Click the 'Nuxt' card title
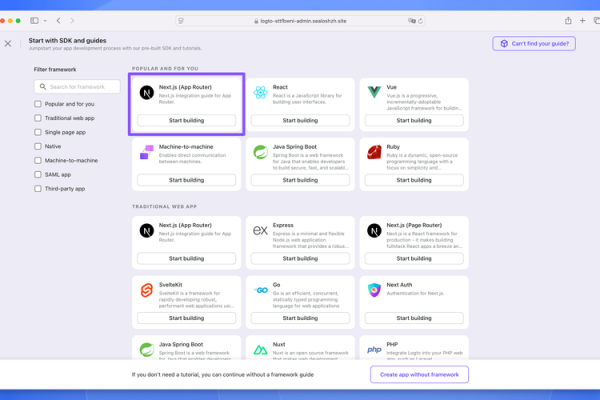The image size is (600, 400). (x=279, y=344)
